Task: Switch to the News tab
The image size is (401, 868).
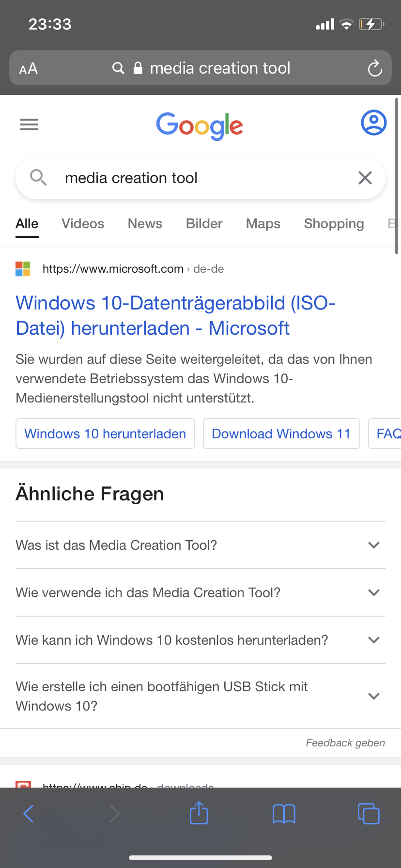Action: point(145,224)
